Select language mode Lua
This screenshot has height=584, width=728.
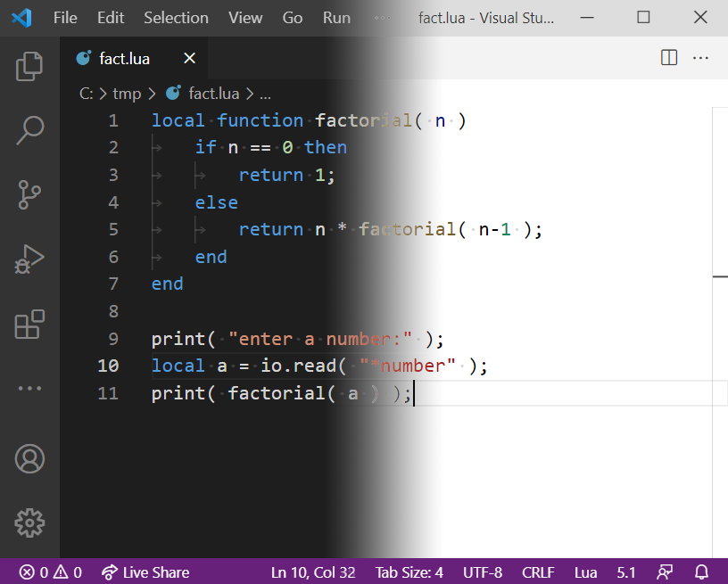585,572
